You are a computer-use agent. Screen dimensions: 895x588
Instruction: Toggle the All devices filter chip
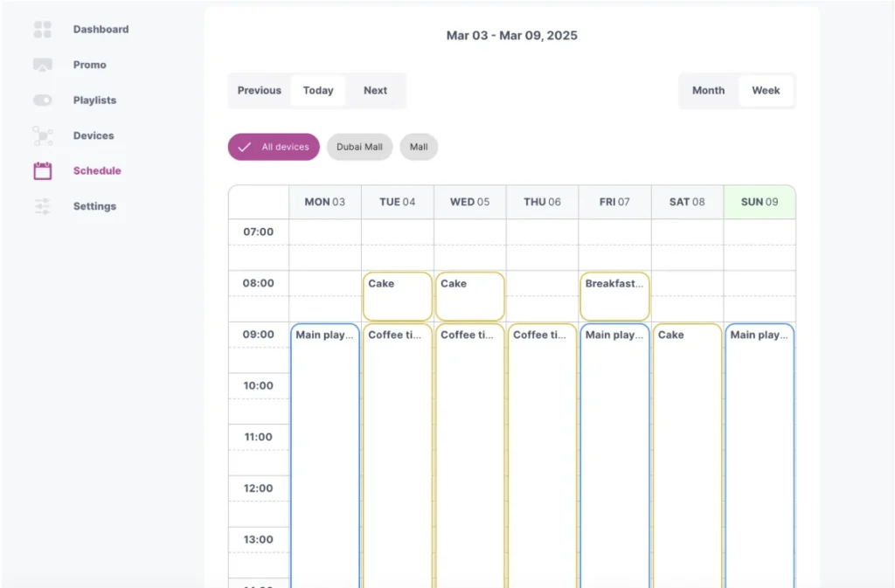(x=274, y=147)
